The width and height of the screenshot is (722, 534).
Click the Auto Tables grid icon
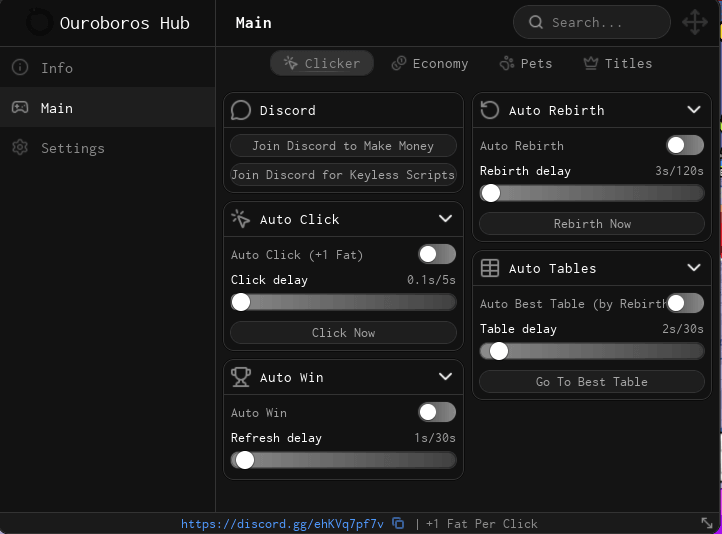point(490,268)
